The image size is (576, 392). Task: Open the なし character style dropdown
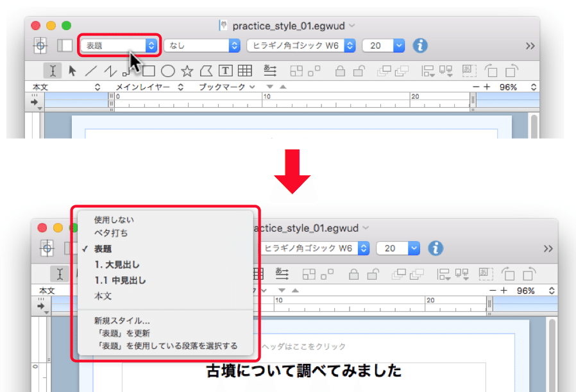(x=201, y=46)
